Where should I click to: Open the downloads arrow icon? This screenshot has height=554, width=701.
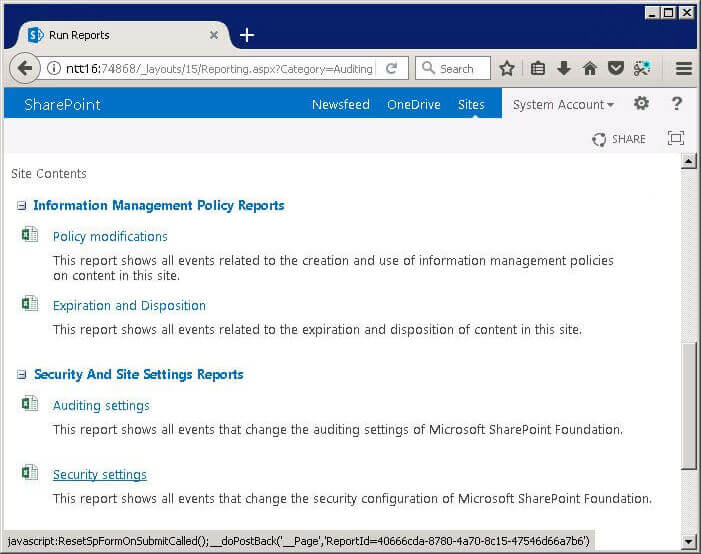coord(564,68)
